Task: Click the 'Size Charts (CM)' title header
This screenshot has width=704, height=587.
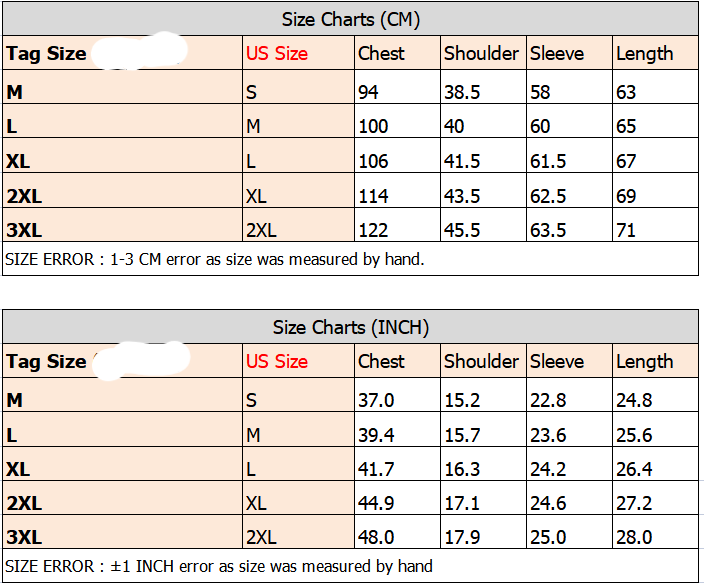Action: pos(350,19)
